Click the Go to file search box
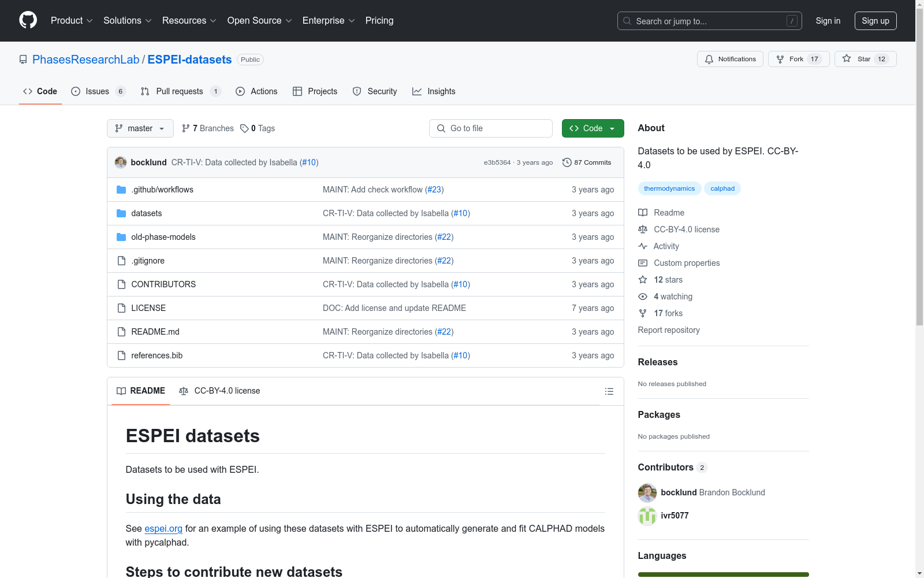The width and height of the screenshot is (924, 578). [x=491, y=128]
